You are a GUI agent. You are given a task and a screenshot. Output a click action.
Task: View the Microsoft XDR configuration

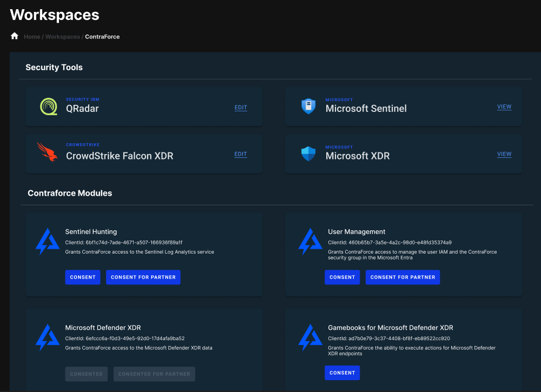coord(504,154)
